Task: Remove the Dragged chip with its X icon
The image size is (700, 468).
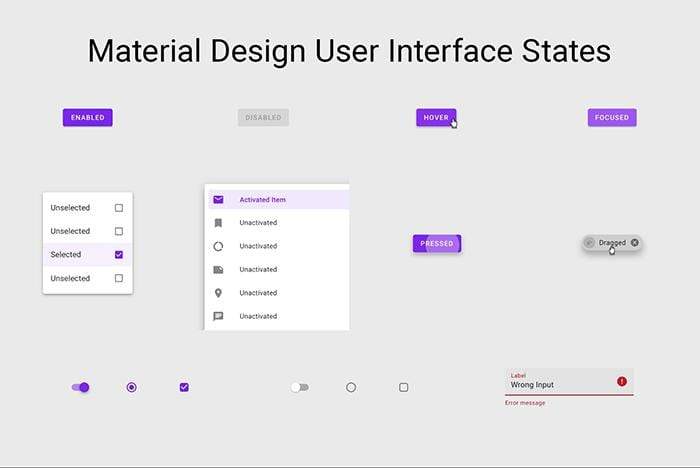Action: pos(634,242)
